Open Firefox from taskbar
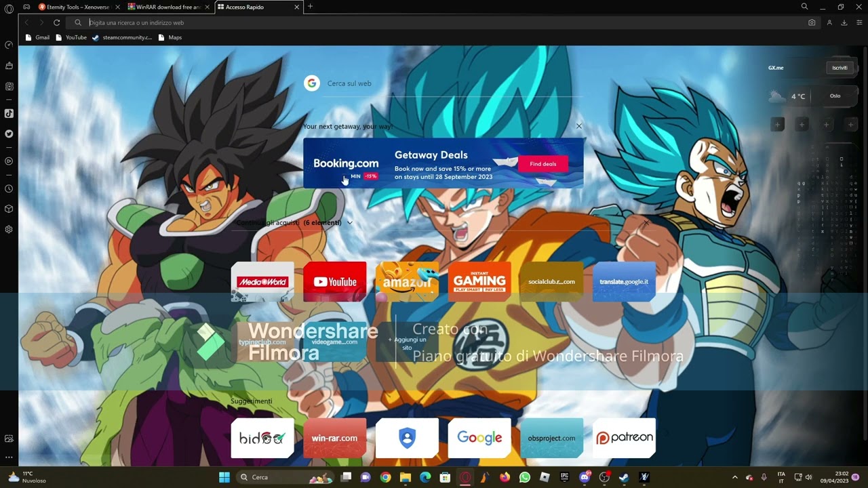The width and height of the screenshot is (868, 488). 505,477
